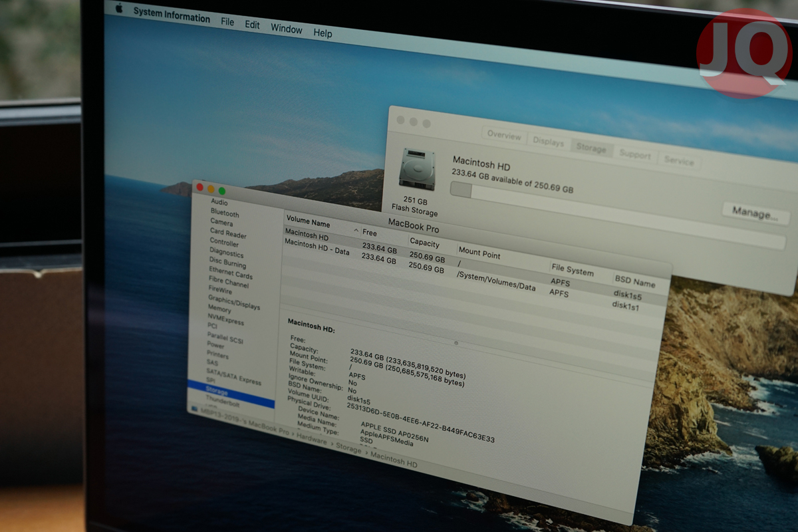
Task: Open the Help menu
Action: coord(323,33)
